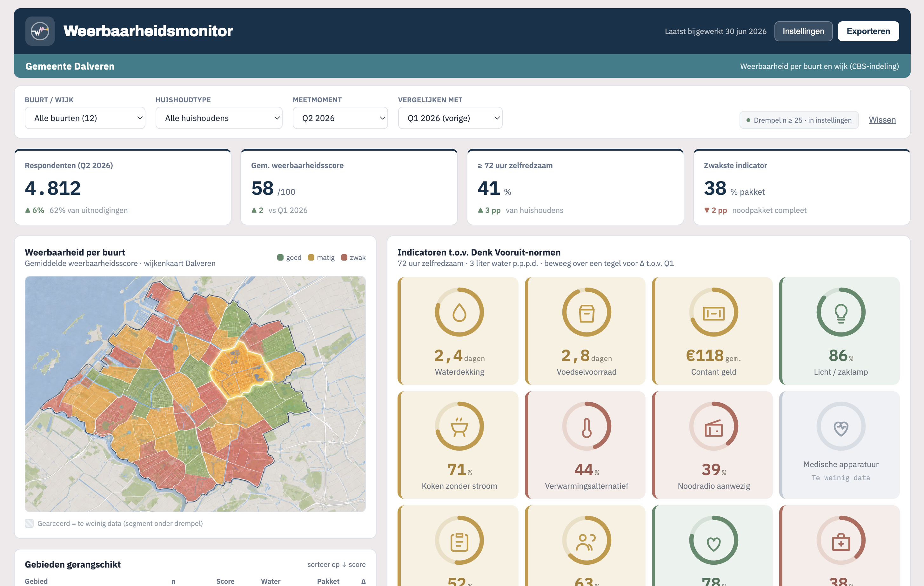Click the Drempel n ≥ 25 settings chip
924x586 pixels.
[x=799, y=120]
